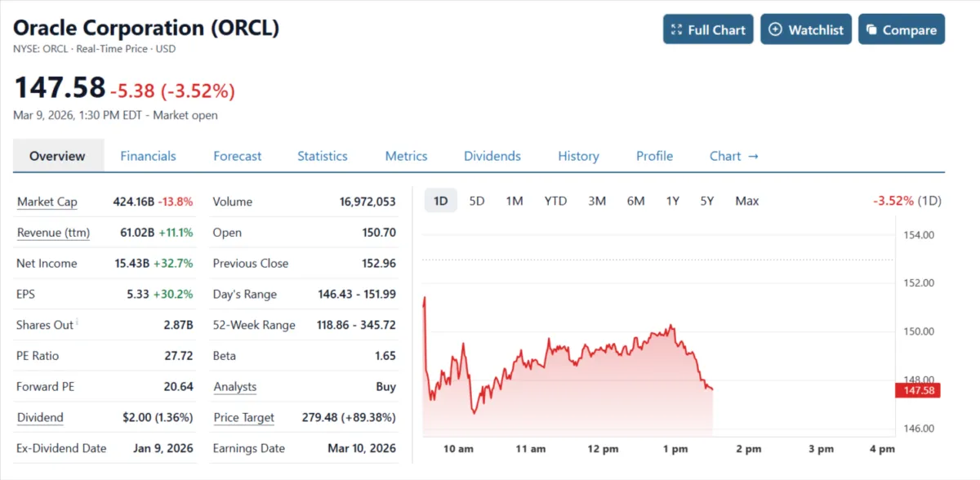View Analysts rating details

click(234, 386)
